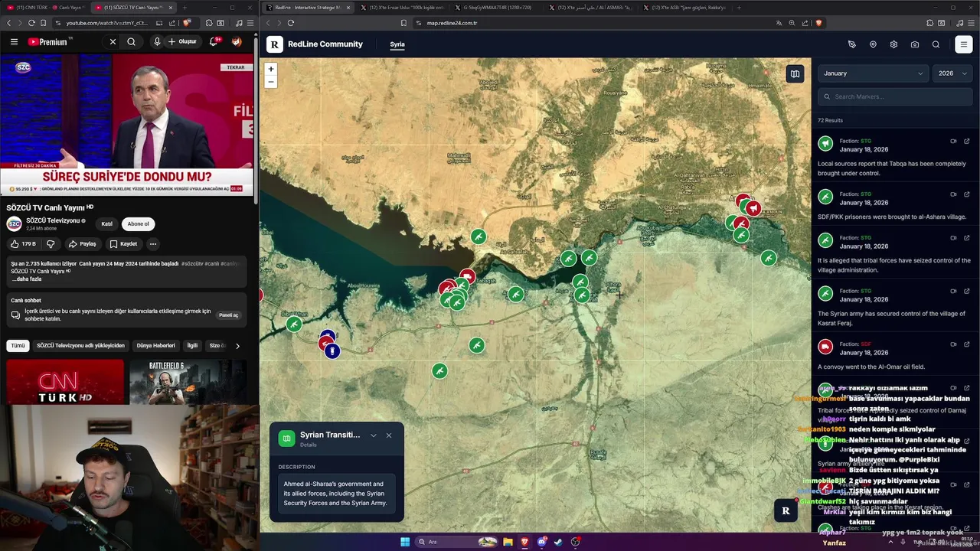980x551 pixels.
Task: Open the RedLine drawing pen tool
Action: (x=851, y=44)
